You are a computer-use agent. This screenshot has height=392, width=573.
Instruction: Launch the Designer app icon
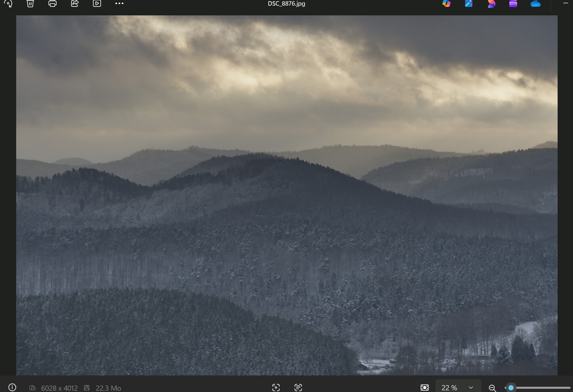tap(469, 4)
